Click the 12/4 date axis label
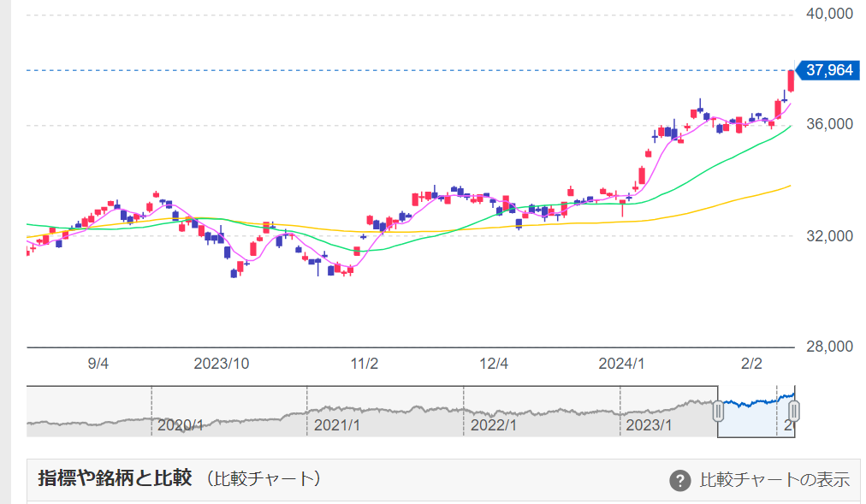 494,364
